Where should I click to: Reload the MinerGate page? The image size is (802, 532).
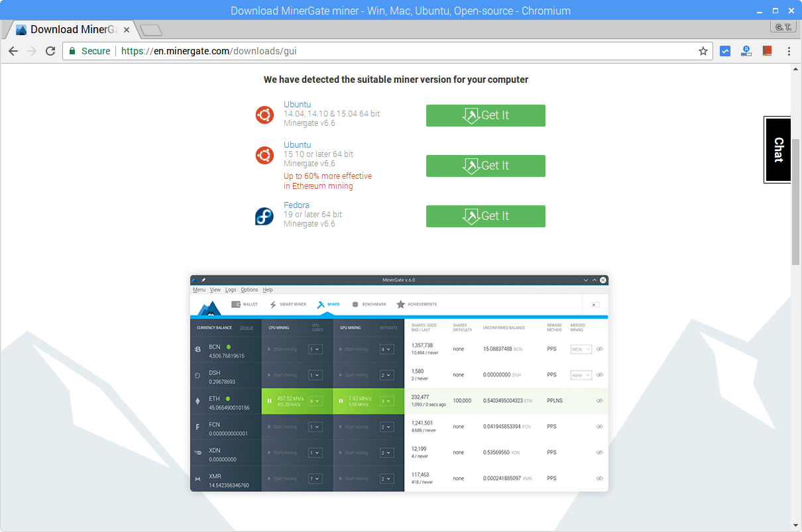(50, 51)
